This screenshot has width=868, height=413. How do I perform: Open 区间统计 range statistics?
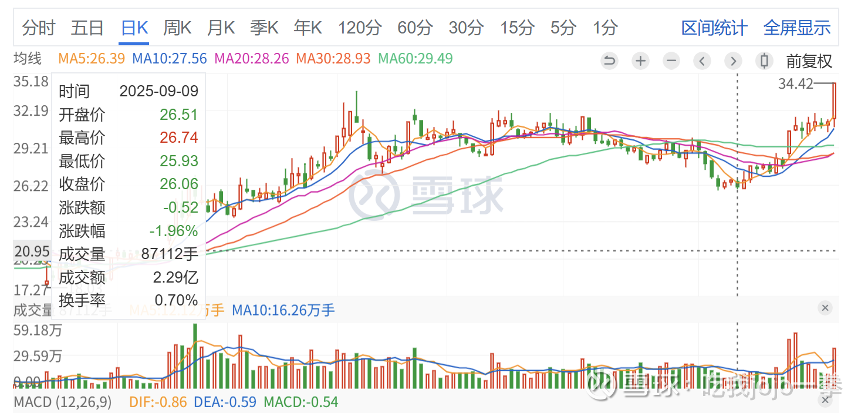point(714,28)
